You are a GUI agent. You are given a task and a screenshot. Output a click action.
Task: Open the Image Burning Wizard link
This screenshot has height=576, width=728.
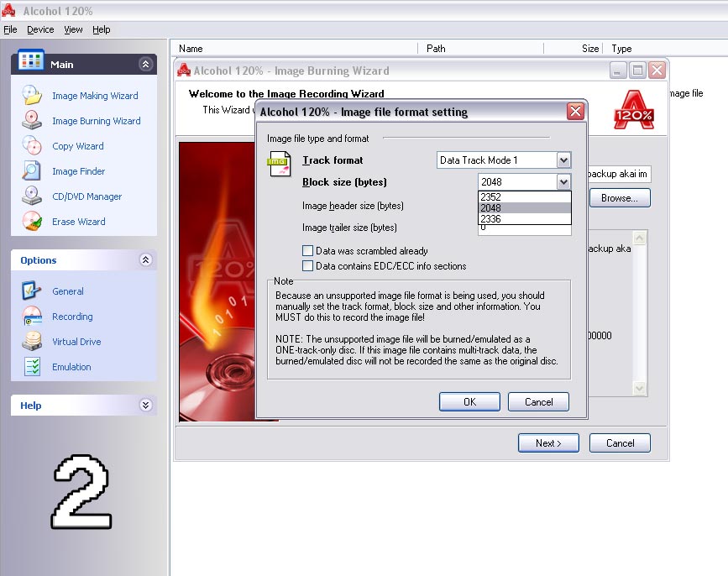[96, 121]
